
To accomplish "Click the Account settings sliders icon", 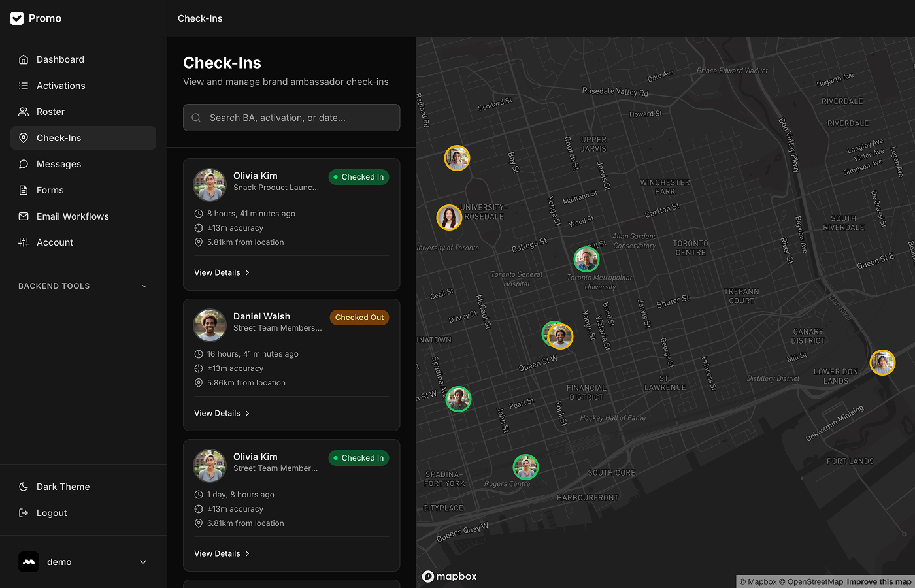I will [23, 242].
